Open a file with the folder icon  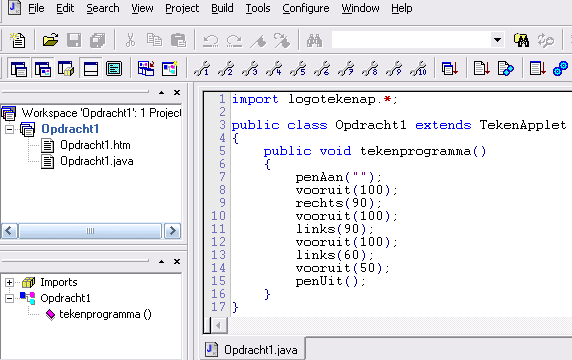pyautogui.click(x=50, y=40)
